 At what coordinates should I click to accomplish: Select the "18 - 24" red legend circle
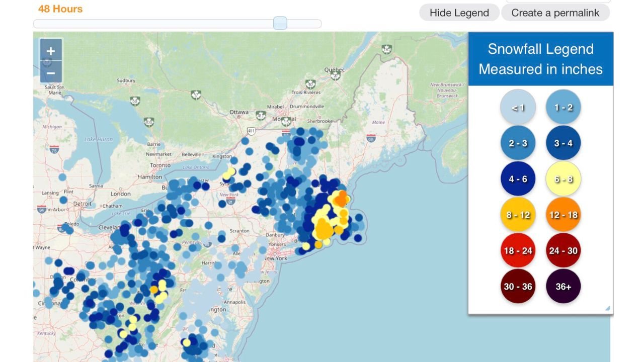tap(518, 250)
